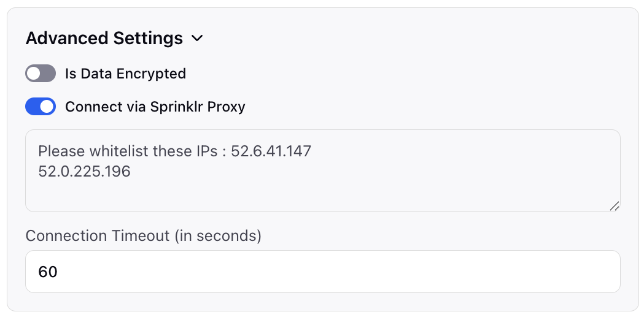The image size is (644, 320).
Task: Click the Advanced Settings heading text
Action: point(104,38)
